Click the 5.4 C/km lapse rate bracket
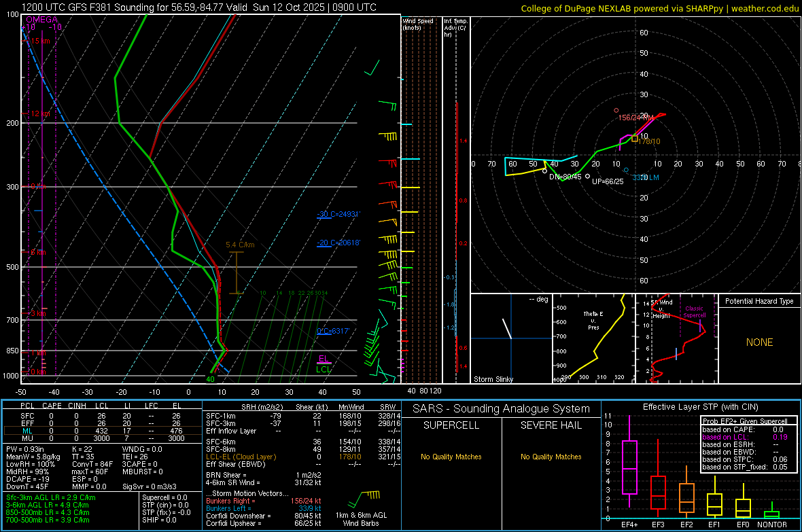 [x=237, y=272]
